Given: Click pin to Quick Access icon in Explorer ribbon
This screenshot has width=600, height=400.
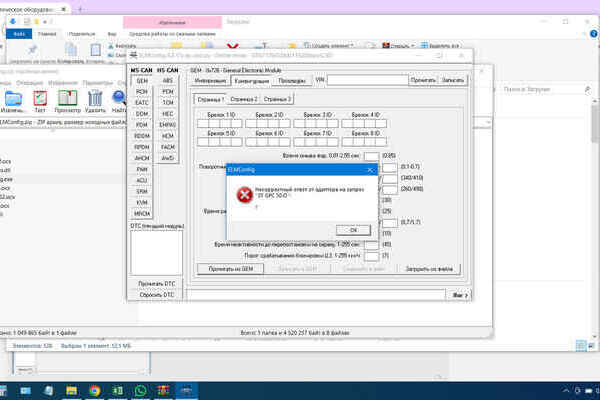Looking at the screenshot, I should [x=32, y=49].
